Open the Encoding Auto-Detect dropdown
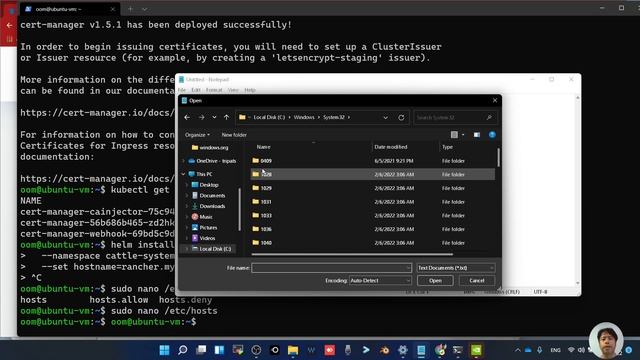 (x=380, y=280)
